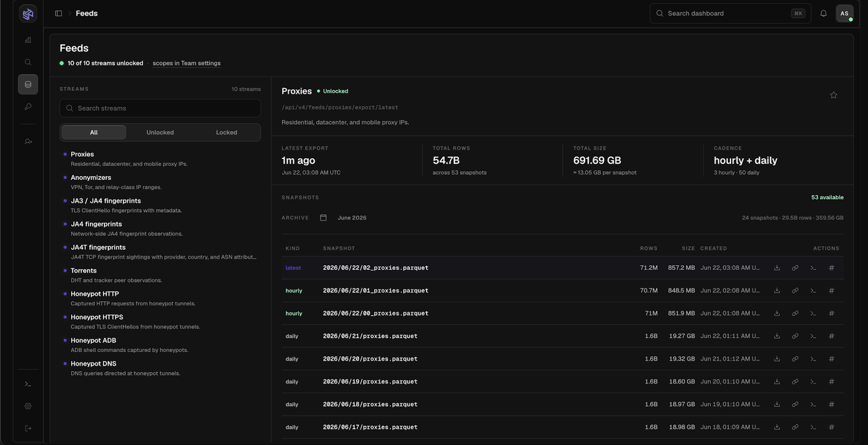Viewport: 868px width, 445px height.
Task: Show terminal command for 2026/06/20 snapshot
Action: tap(813, 359)
